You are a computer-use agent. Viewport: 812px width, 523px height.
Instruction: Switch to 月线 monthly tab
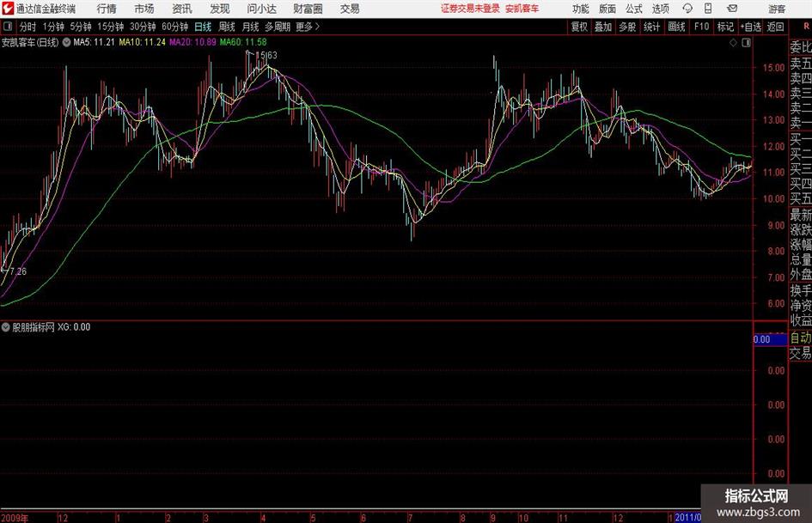pos(251,27)
